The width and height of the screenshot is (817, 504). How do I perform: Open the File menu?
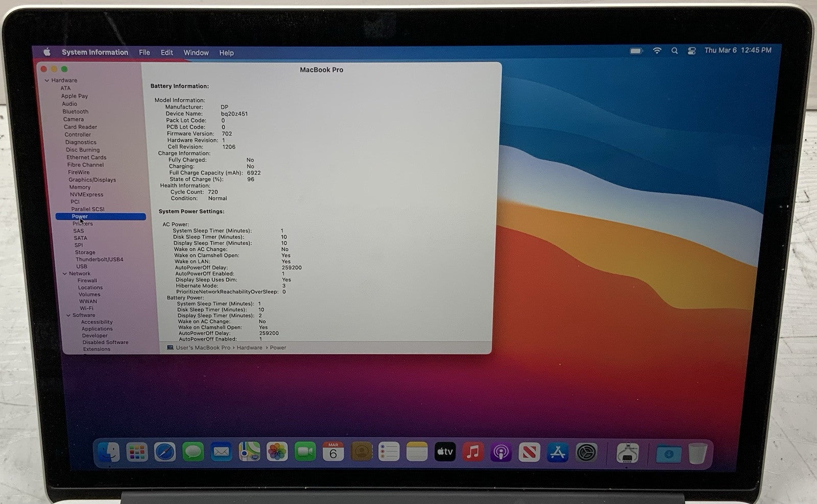pyautogui.click(x=145, y=53)
